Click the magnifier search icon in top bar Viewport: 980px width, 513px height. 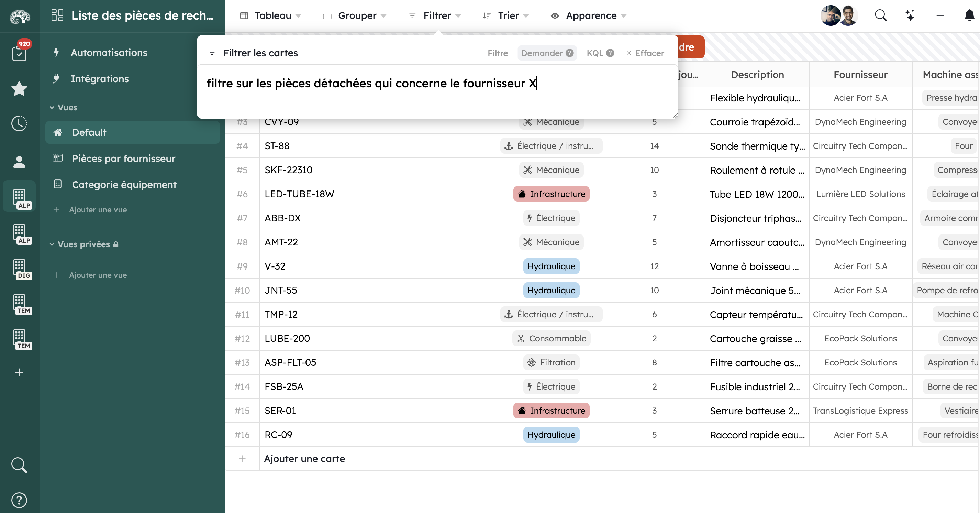click(x=880, y=15)
